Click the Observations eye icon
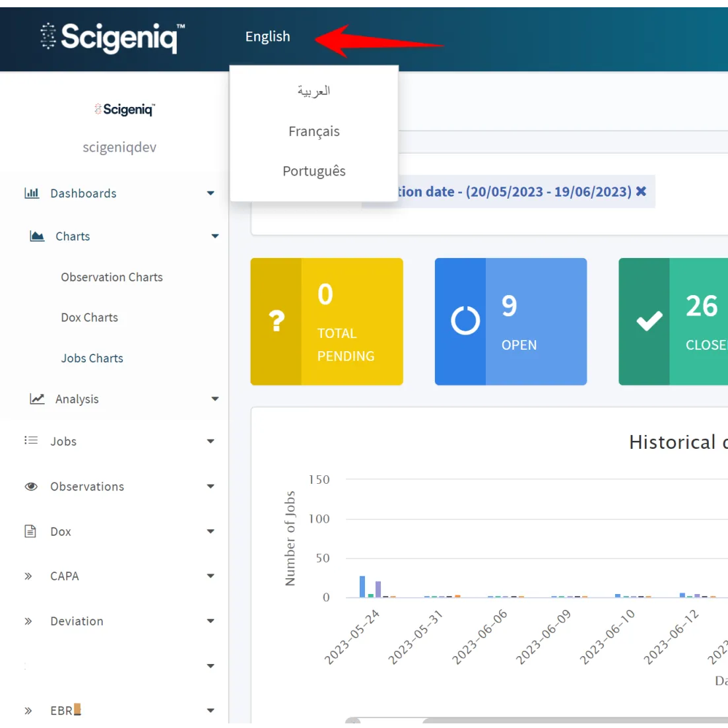Image resolution: width=728 pixels, height=728 pixels. coord(31,486)
